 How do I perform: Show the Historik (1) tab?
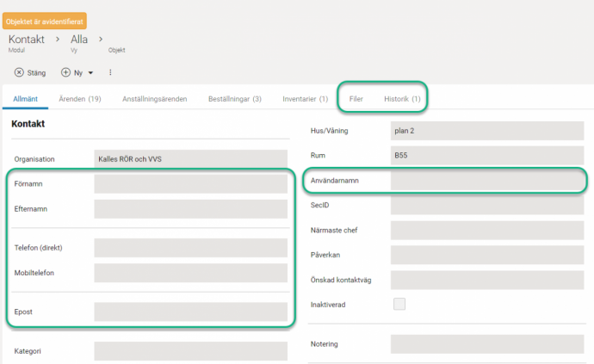tap(402, 99)
